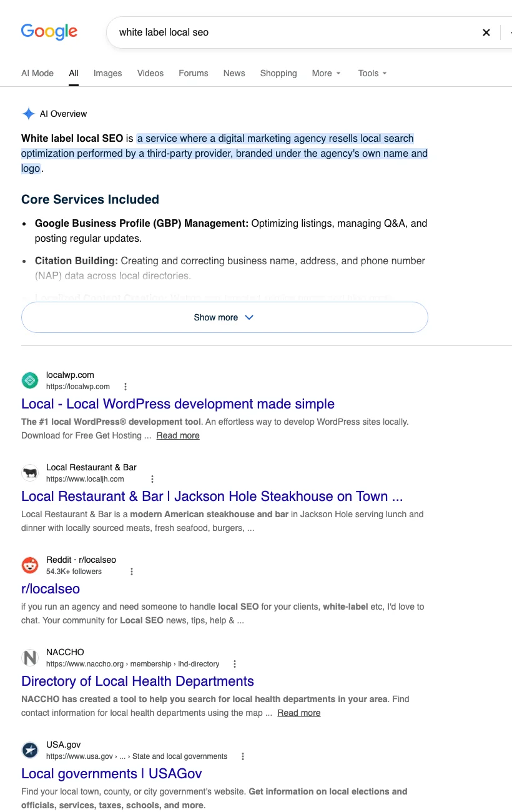Open the three-dot menu for NACCHO result
Viewport: 512px width, 812px height.
(235, 664)
